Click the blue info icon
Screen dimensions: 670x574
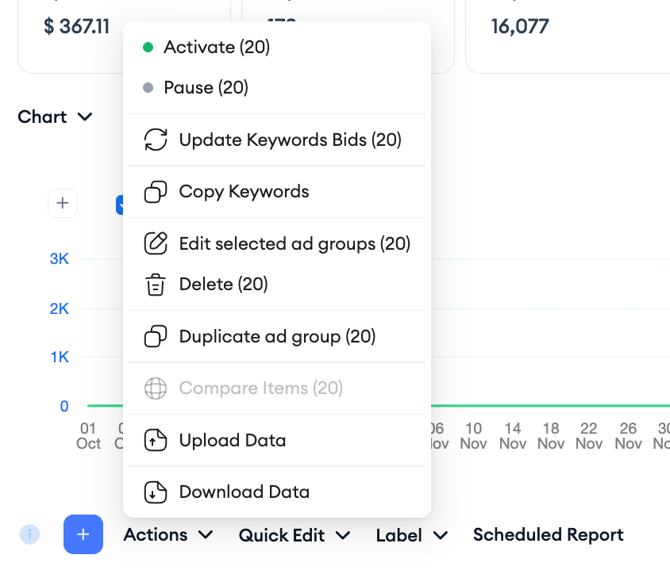pos(30,535)
